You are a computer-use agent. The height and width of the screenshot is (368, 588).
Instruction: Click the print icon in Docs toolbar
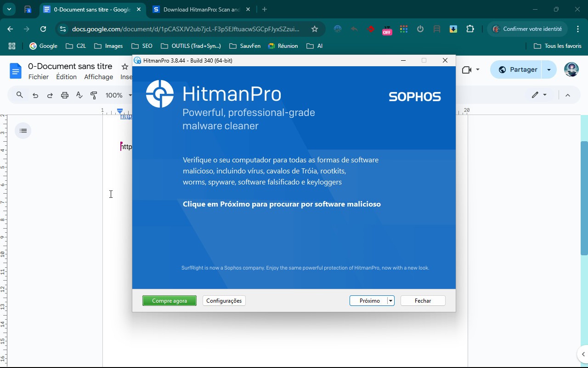click(x=65, y=95)
